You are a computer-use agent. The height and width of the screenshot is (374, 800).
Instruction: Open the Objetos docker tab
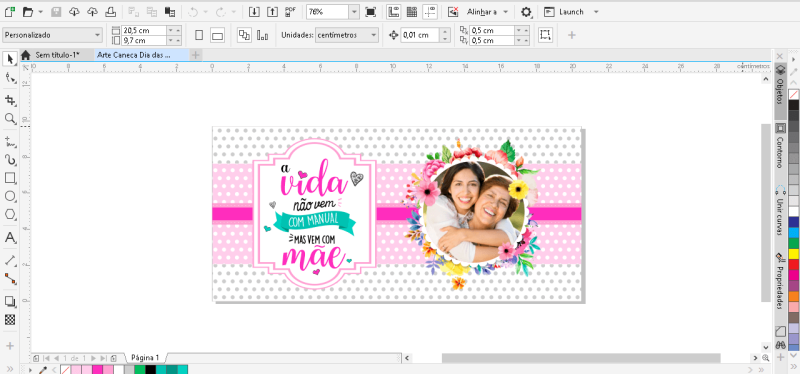[780, 91]
